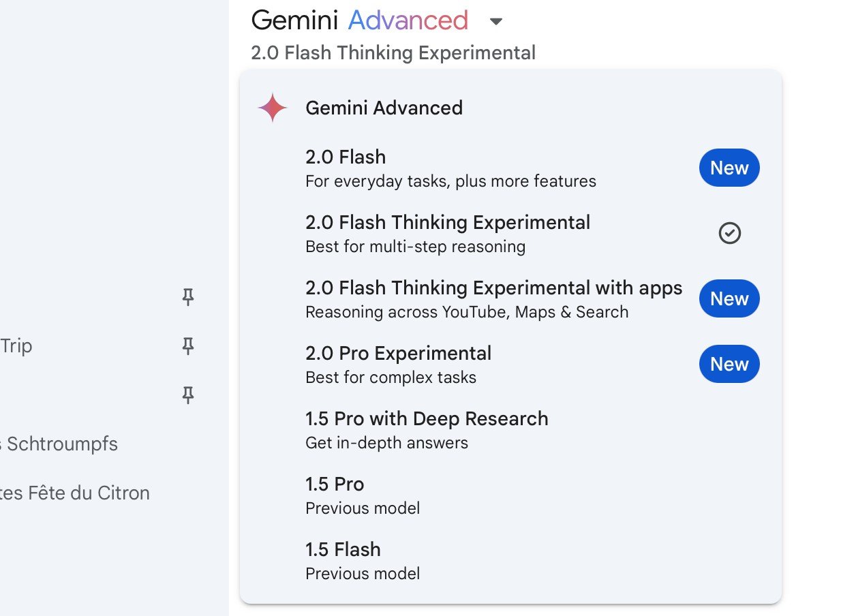Open the Schtroumpfs conversation
The height and width of the screenshot is (616, 856).
(x=59, y=444)
